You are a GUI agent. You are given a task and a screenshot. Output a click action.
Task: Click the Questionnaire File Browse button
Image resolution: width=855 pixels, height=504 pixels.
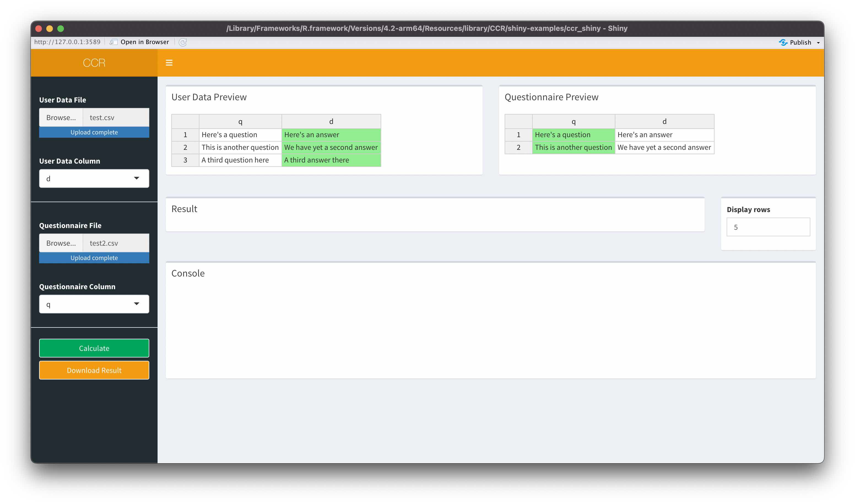coord(61,242)
